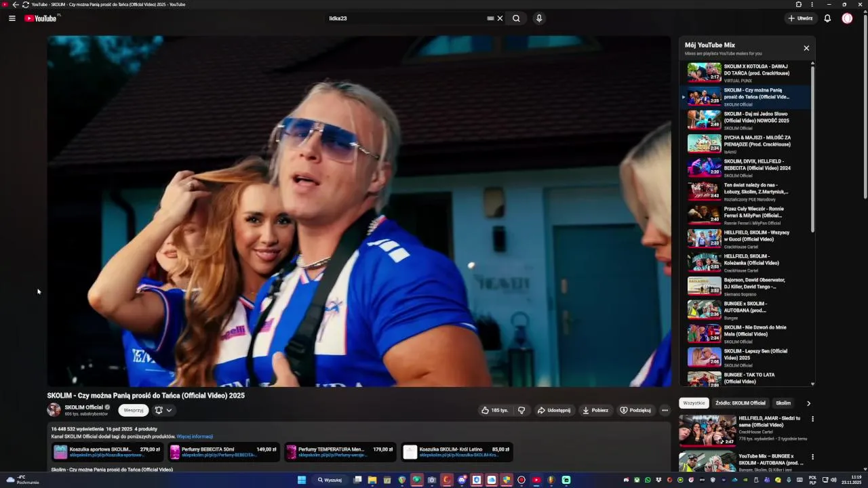868x488 pixels.
Task: Go back with the browser back arrow
Action: [x=15, y=4]
